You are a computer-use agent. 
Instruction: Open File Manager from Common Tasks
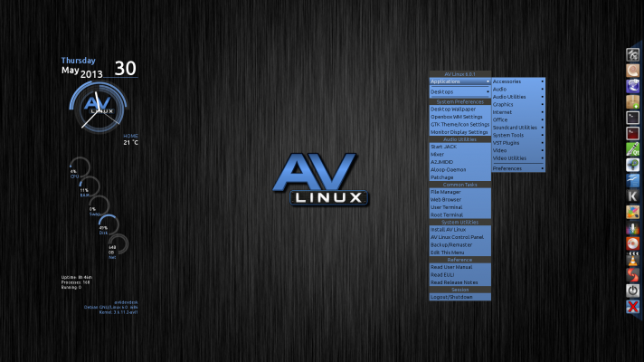point(460,192)
